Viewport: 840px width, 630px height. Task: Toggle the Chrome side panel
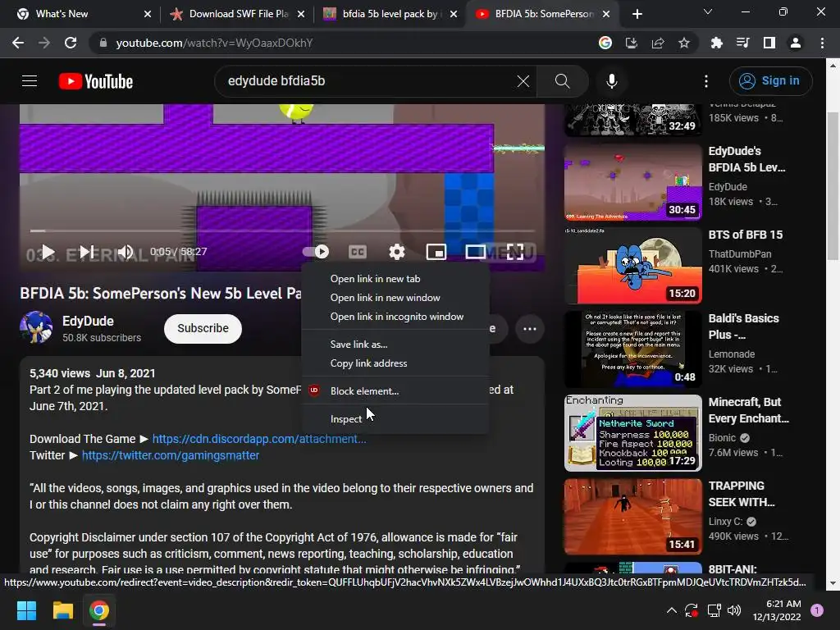(769, 43)
